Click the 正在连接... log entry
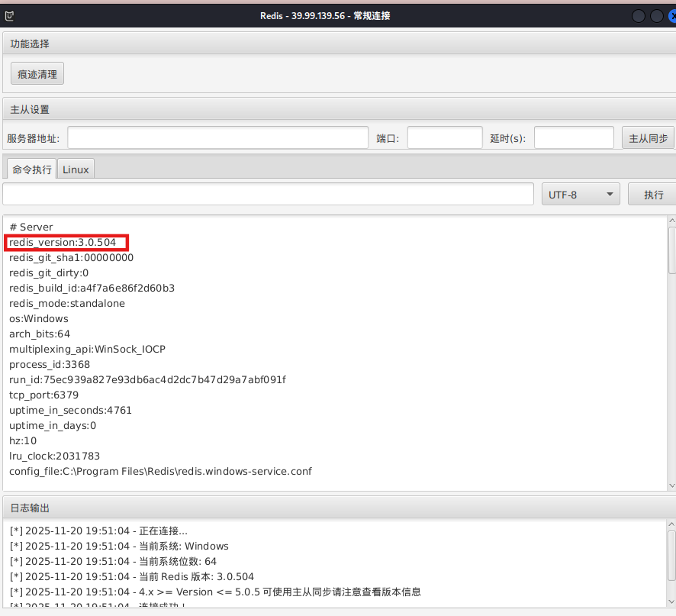The width and height of the screenshot is (676, 616). click(98, 531)
